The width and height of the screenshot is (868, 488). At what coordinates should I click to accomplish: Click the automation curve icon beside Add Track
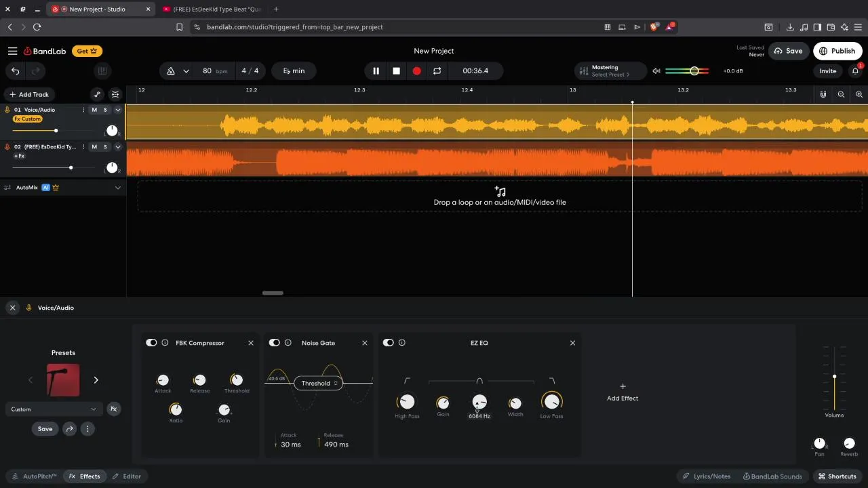pos(97,94)
